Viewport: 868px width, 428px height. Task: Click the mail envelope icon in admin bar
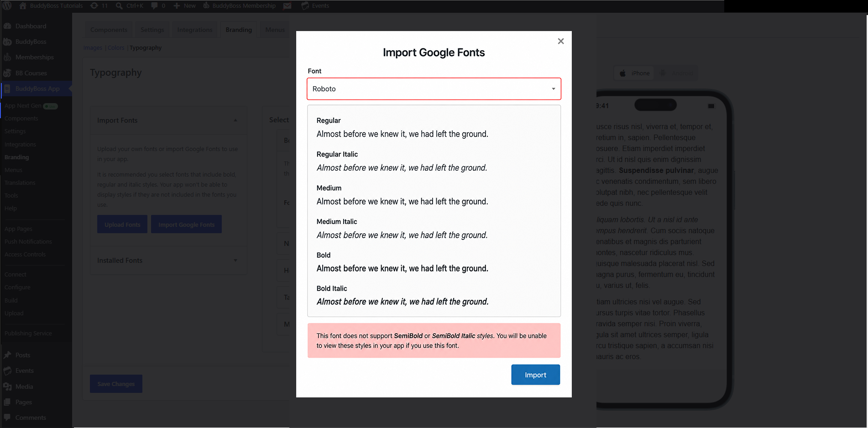(287, 5)
